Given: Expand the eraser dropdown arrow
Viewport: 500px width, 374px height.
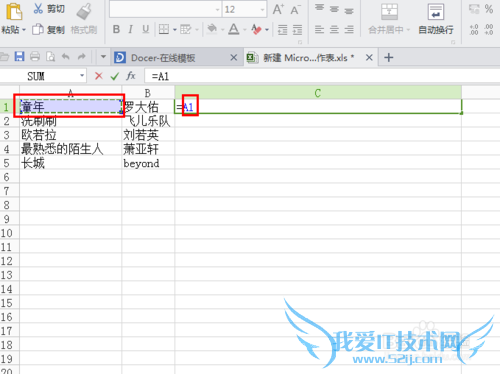Looking at the screenshot, I should [x=267, y=30].
